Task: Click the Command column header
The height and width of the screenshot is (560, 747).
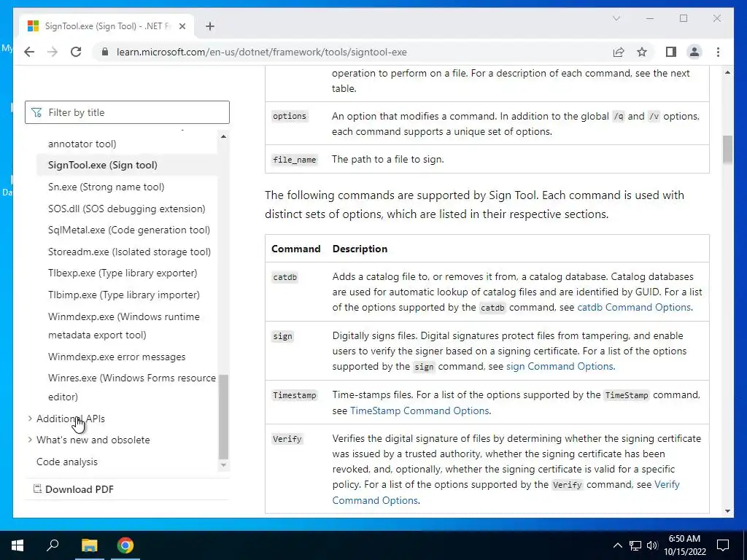Action: pos(296,249)
